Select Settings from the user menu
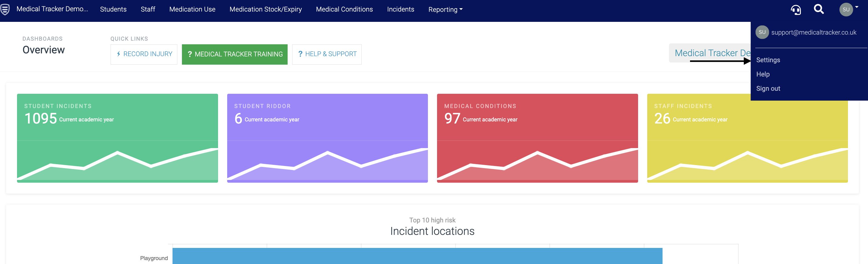The width and height of the screenshot is (868, 264). point(768,60)
